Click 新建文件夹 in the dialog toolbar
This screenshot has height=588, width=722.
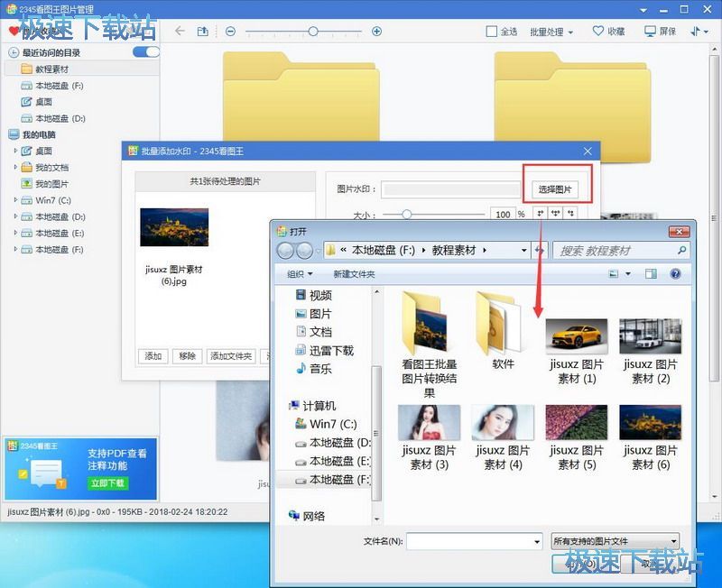tap(354, 274)
